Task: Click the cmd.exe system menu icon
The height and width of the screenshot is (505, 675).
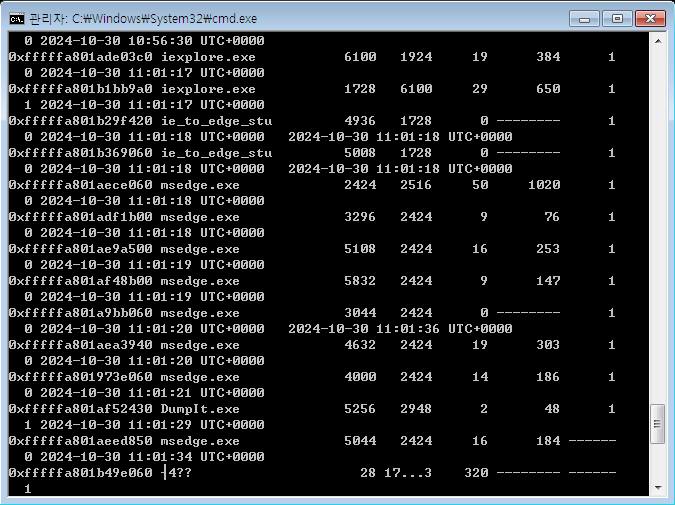Action: click(x=17, y=19)
